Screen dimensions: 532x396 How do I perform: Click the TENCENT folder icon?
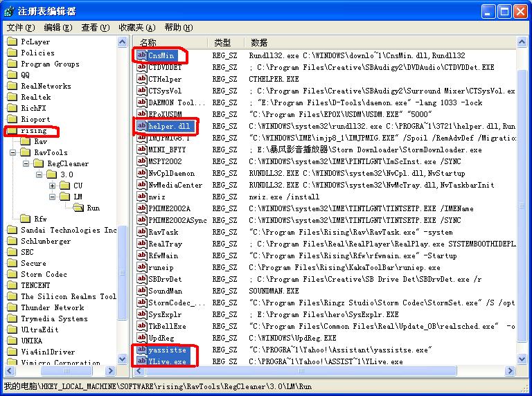coord(12,285)
